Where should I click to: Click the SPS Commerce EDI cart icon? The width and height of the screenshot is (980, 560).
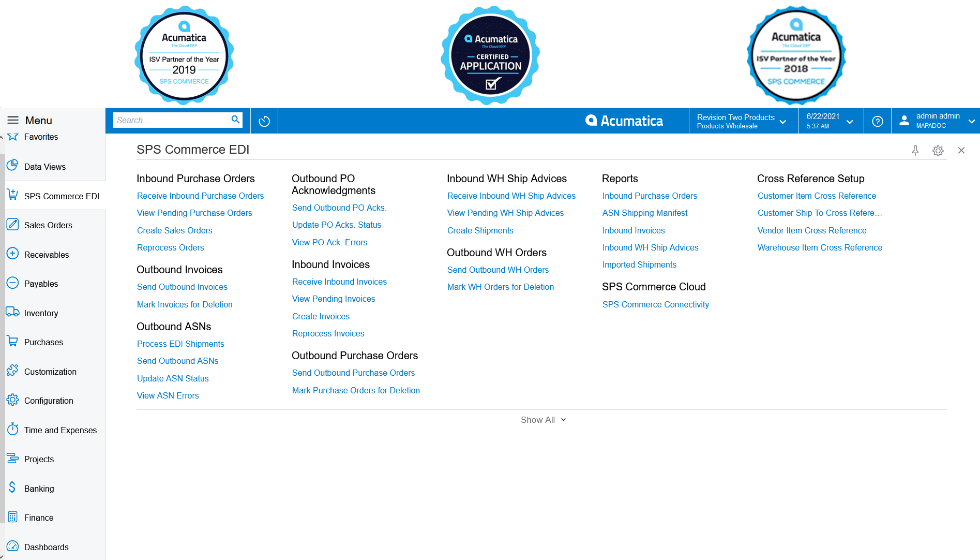[x=13, y=195]
